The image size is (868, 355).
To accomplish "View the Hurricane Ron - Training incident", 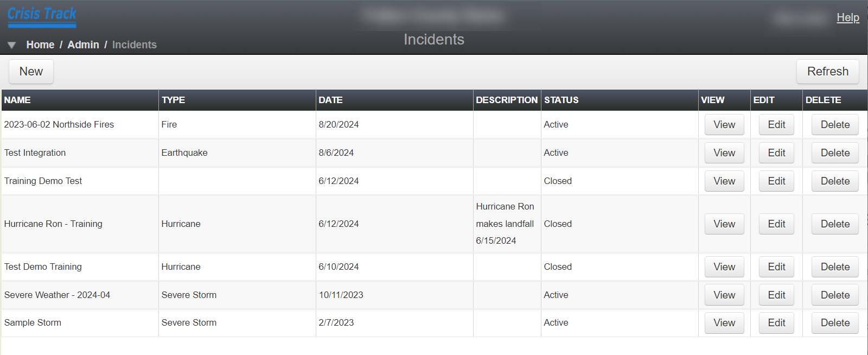I will 724,224.
